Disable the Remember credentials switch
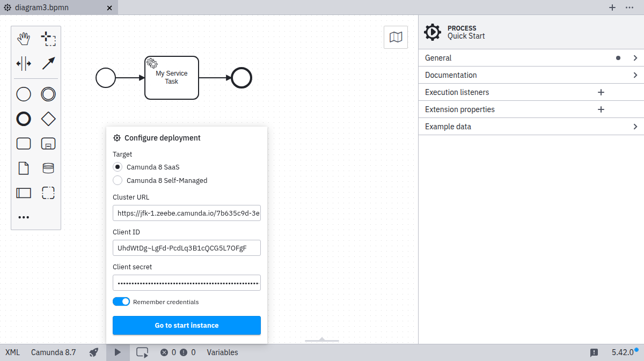Viewport: 644px width, 361px height. point(121,301)
